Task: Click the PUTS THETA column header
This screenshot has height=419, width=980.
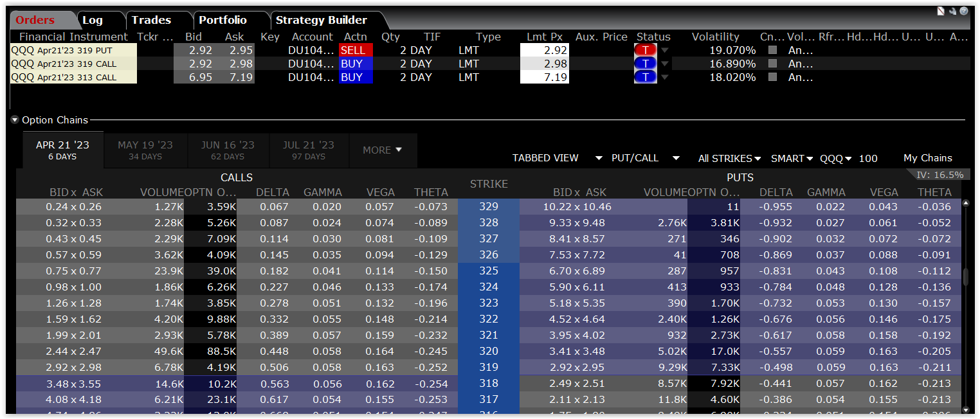Action: click(x=934, y=192)
